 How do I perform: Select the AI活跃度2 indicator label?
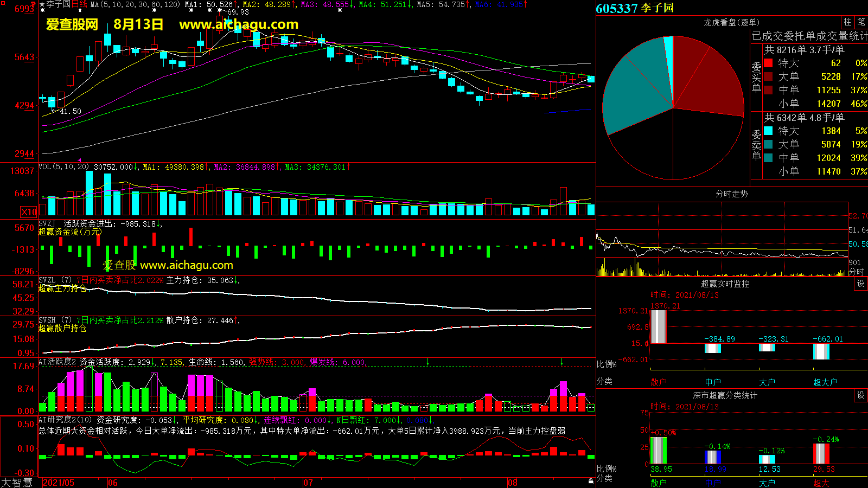tap(58, 362)
